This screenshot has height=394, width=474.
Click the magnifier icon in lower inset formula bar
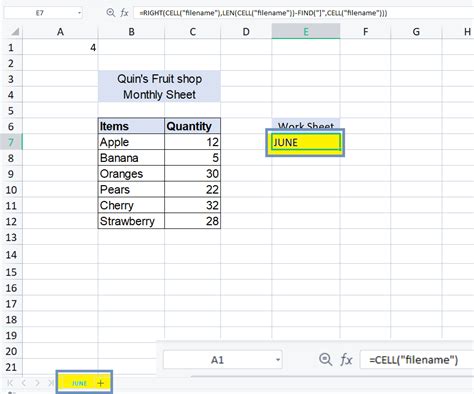coord(325,359)
